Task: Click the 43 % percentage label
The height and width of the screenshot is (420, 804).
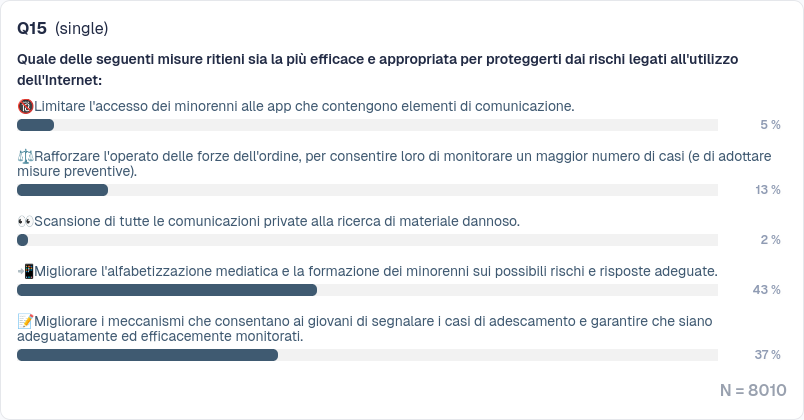Action: pos(766,290)
